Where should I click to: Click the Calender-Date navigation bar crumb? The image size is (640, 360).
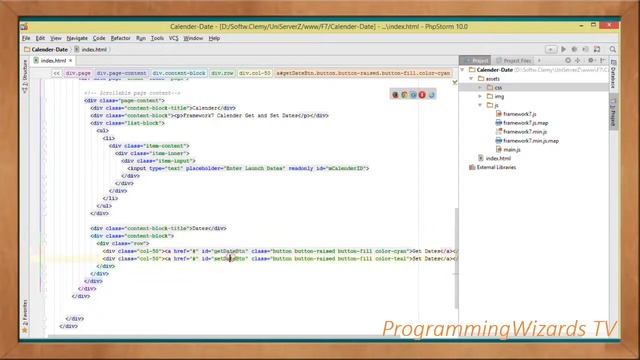click(46, 49)
